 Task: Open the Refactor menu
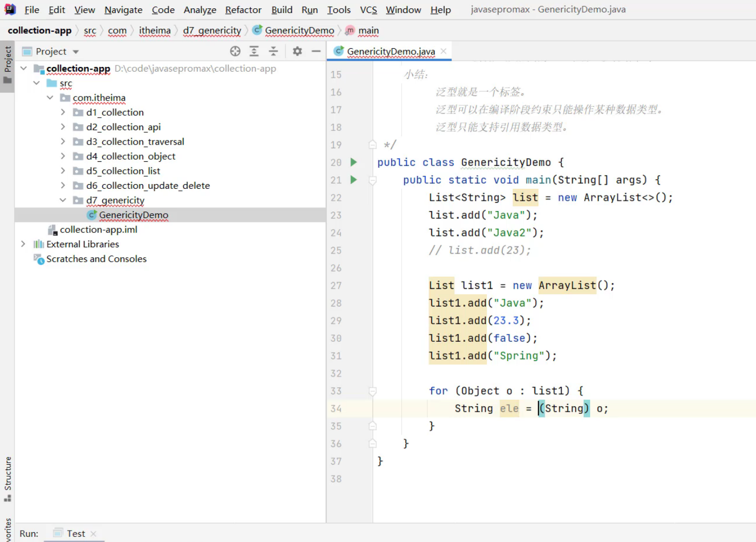point(243,10)
